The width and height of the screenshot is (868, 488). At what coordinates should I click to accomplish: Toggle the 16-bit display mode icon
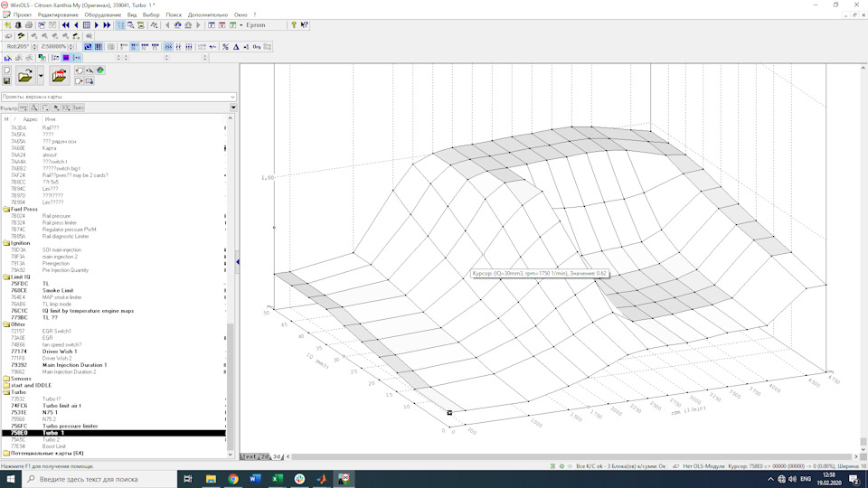(x=135, y=47)
